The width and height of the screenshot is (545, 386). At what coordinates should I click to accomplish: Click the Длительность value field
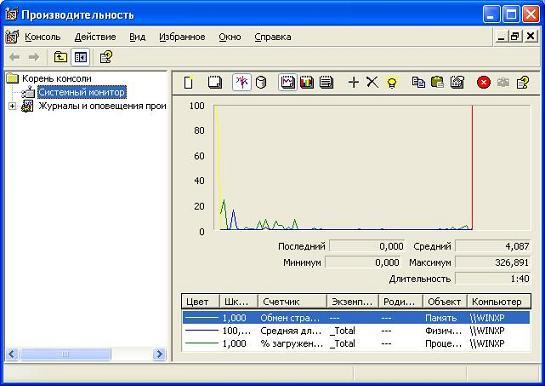tap(493, 278)
